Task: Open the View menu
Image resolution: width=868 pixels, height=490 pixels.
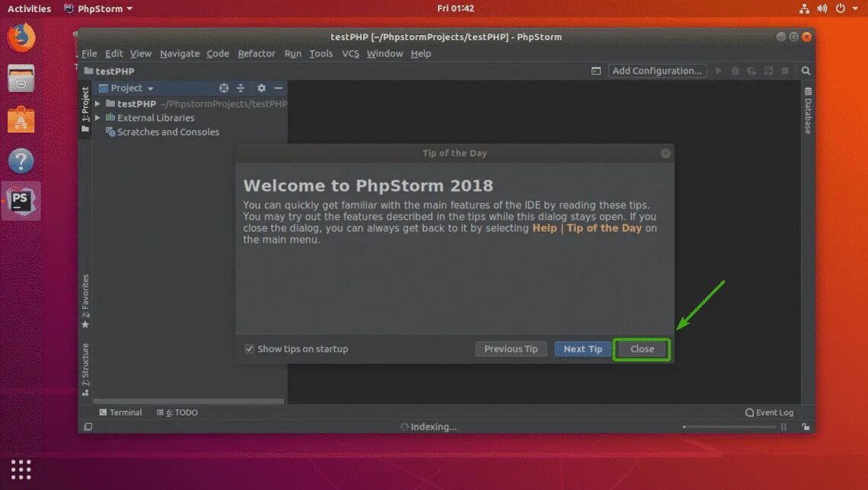Action: click(141, 54)
